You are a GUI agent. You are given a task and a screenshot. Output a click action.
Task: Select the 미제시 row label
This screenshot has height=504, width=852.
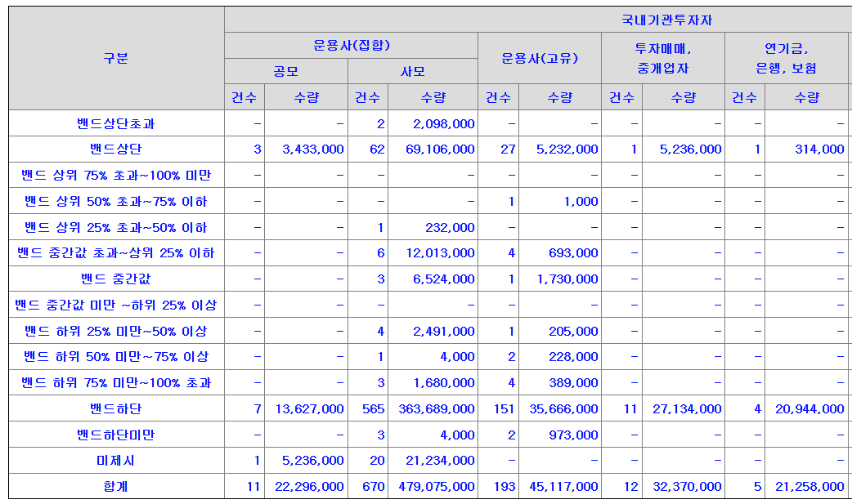click(116, 460)
